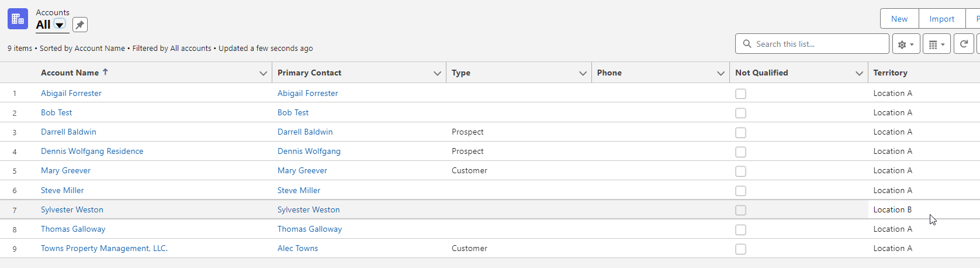Sort by the Primary Contact column header

pos(309,73)
